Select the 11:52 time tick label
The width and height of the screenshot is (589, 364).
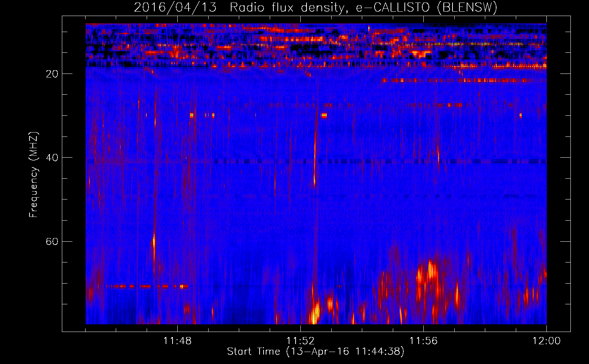point(300,341)
